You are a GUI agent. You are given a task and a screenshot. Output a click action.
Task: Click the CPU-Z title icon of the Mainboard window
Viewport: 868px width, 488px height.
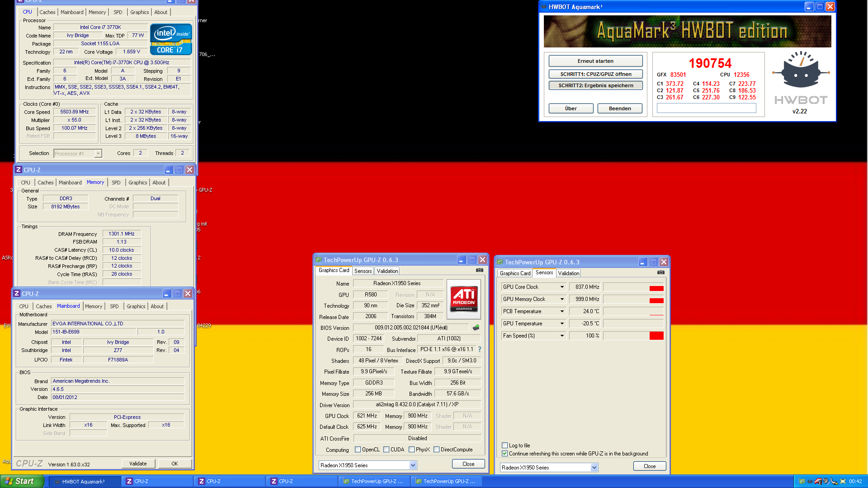(x=17, y=293)
